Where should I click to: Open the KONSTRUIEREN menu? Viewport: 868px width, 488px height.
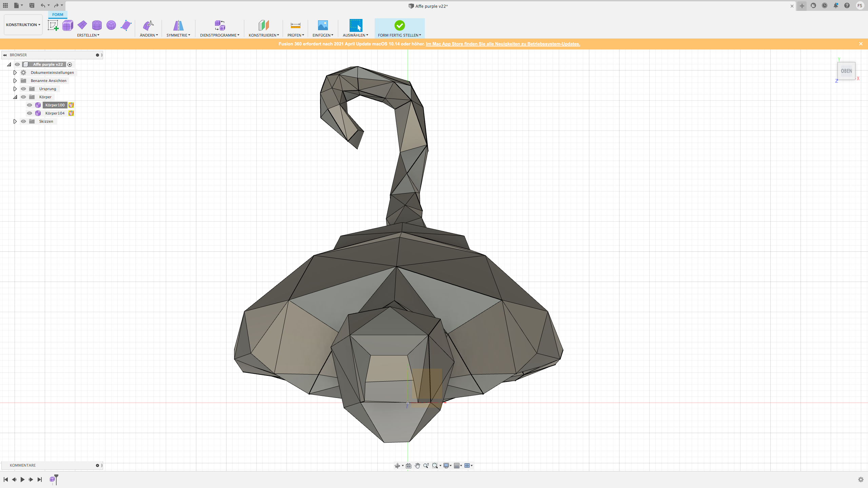(264, 35)
